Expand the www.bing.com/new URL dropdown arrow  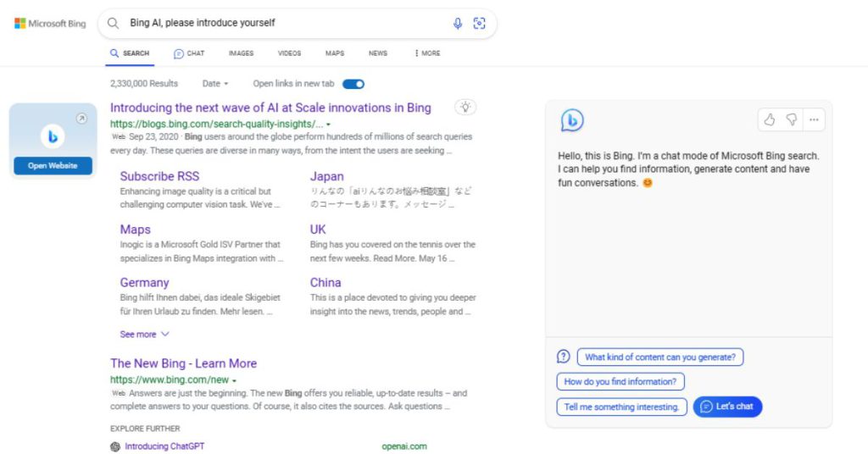click(234, 380)
